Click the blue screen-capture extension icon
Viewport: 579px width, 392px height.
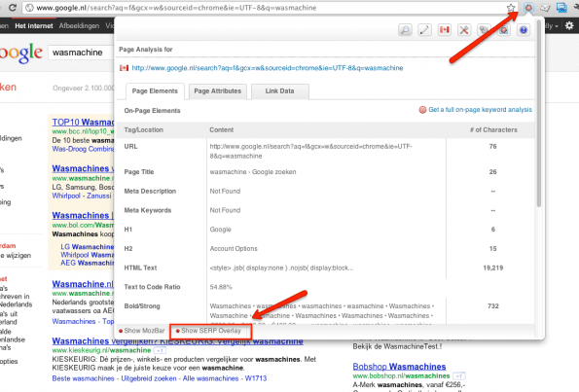click(x=561, y=8)
